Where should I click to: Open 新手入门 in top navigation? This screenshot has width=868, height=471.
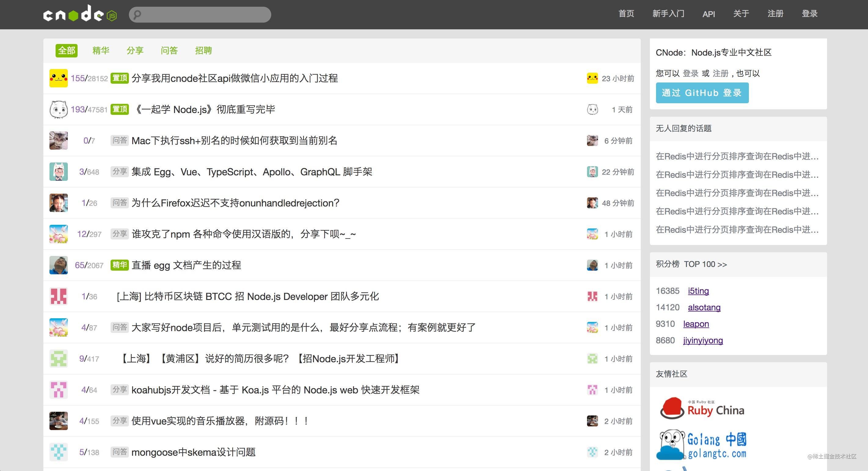tap(668, 14)
